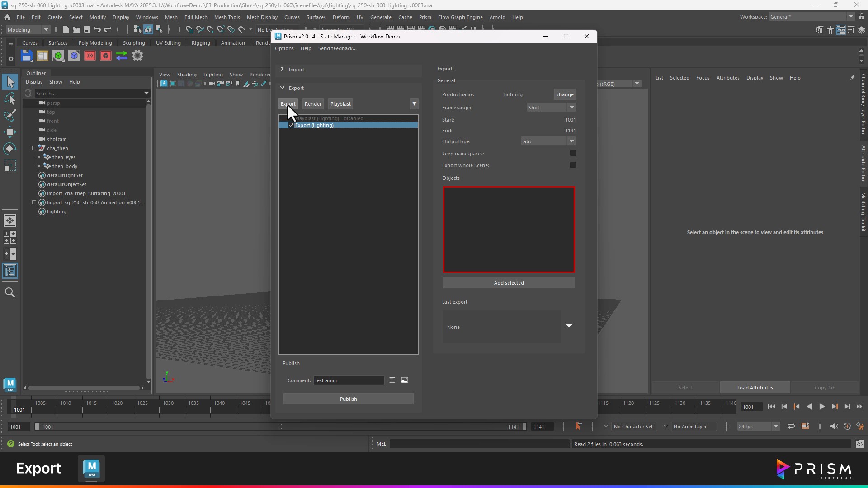Switch to the Rigging shelf tab
This screenshot has width=868, height=488.
pos(201,43)
